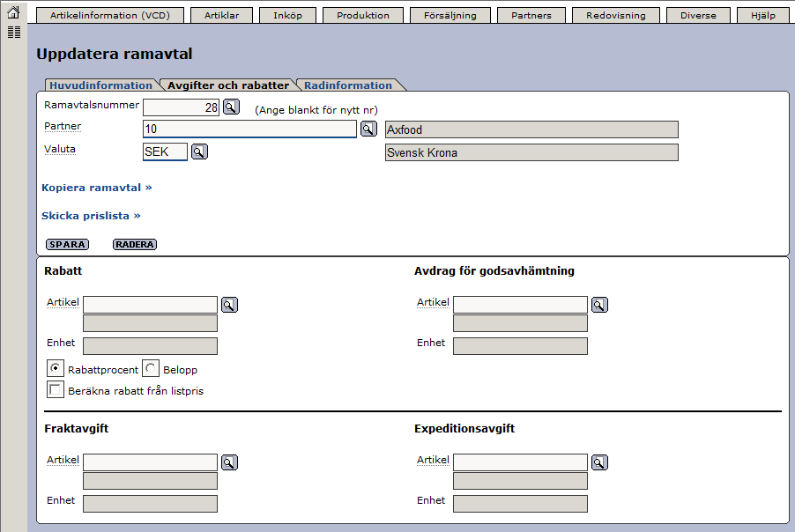
Task: Click the RADERA button
Action: tap(135, 244)
